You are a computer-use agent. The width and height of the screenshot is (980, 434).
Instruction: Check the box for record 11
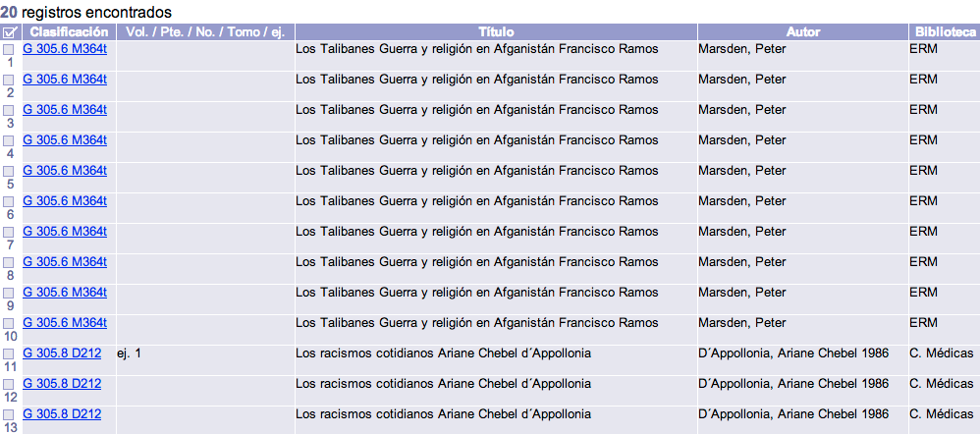[x=8, y=354]
